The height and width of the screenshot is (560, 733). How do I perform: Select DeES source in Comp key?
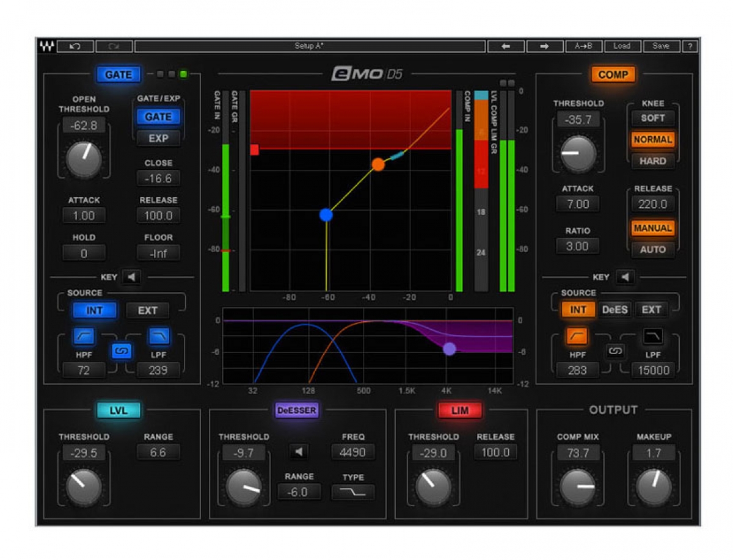614,310
